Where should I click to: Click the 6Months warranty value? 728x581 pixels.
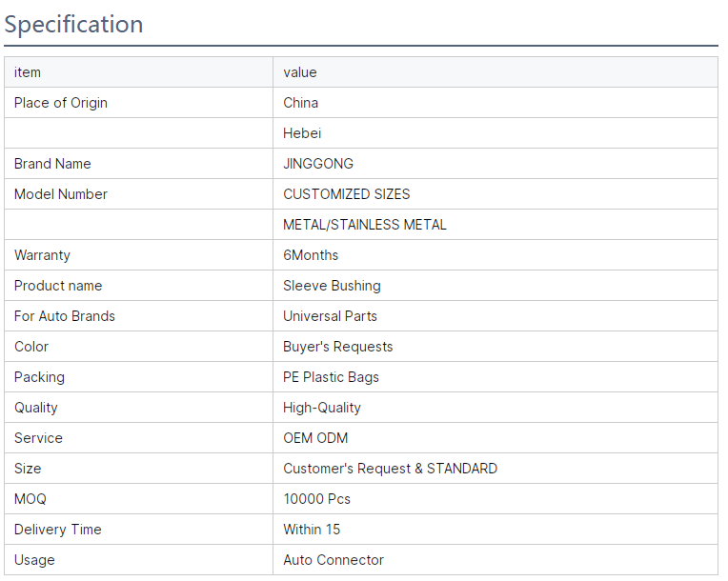(311, 255)
